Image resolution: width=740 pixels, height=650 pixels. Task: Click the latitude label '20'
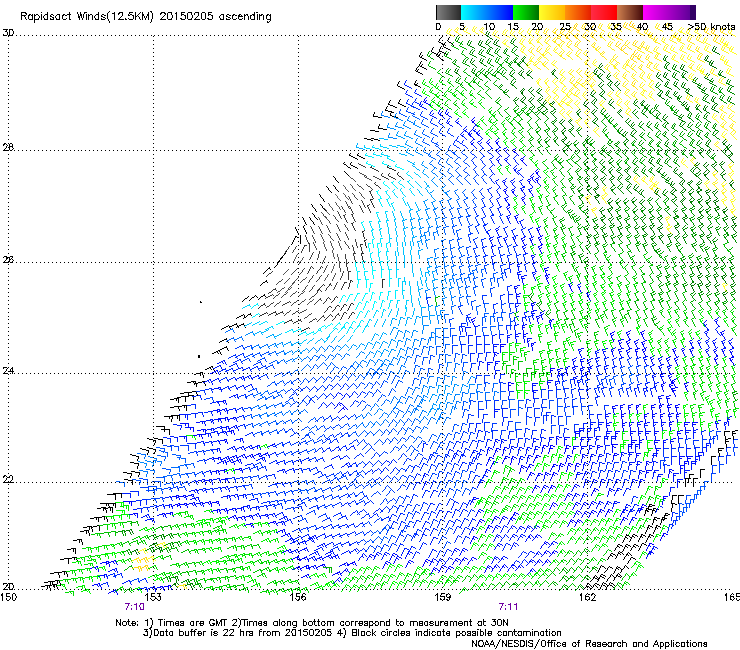coord(8,586)
